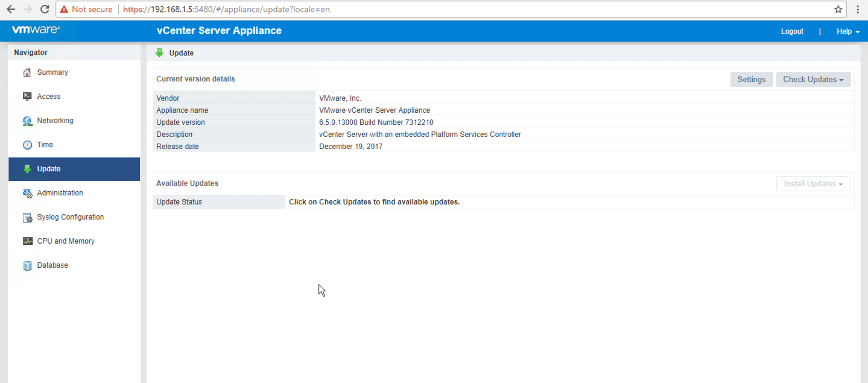Select Update in the Navigator
This screenshot has width=868, height=383.
tap(49, 169)
